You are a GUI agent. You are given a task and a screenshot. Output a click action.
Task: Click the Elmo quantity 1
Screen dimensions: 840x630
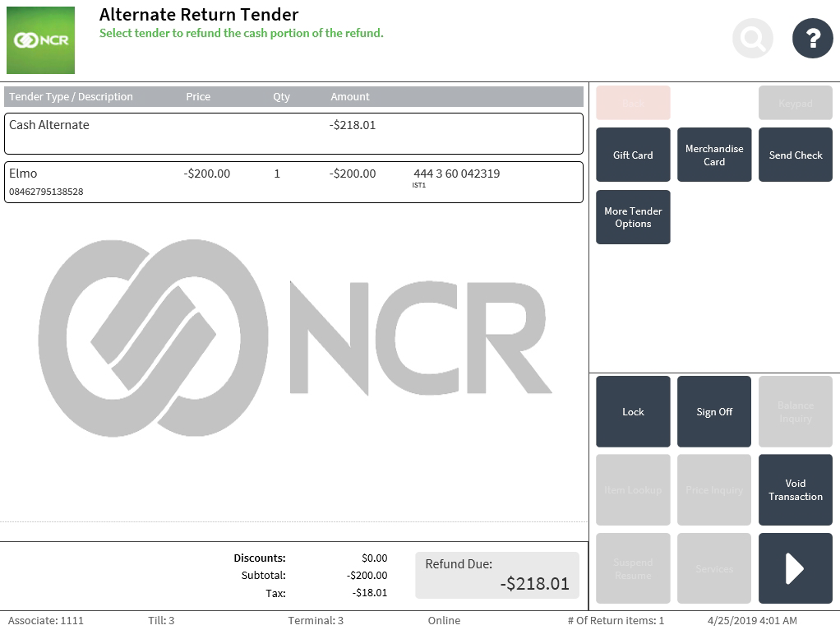point(277,174)
